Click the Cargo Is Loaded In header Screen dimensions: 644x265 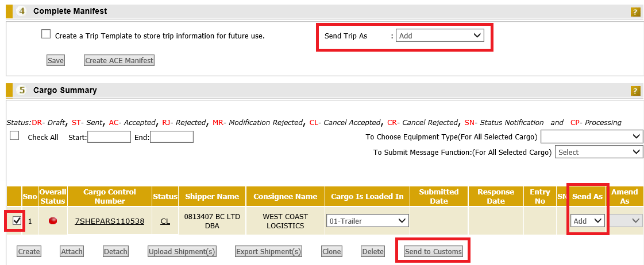pyautogui.click(x=368, y=197)
